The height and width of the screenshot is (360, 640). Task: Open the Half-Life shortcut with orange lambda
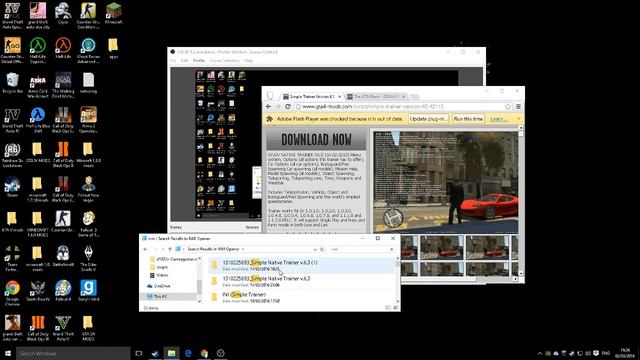coord(63,48)
